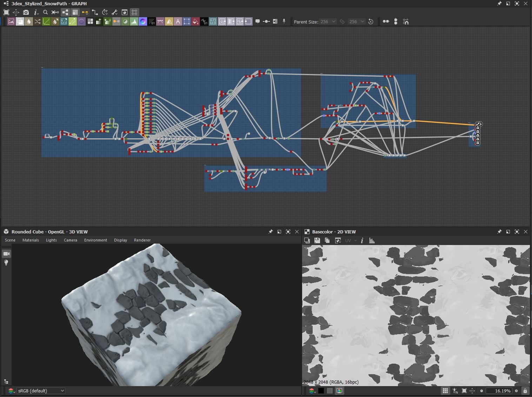Open the graph search tool
This screenshot has height=397, width=532.
click(46, 12)
